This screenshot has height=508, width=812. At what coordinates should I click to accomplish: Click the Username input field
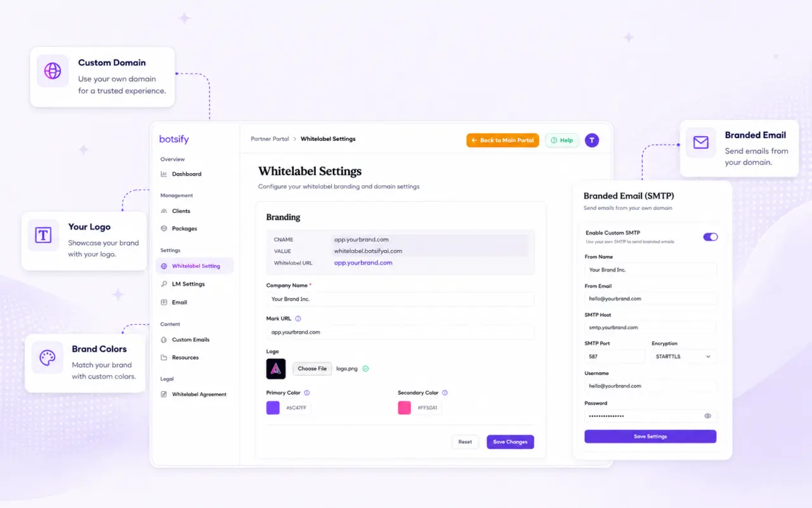(x=650, y=386)
